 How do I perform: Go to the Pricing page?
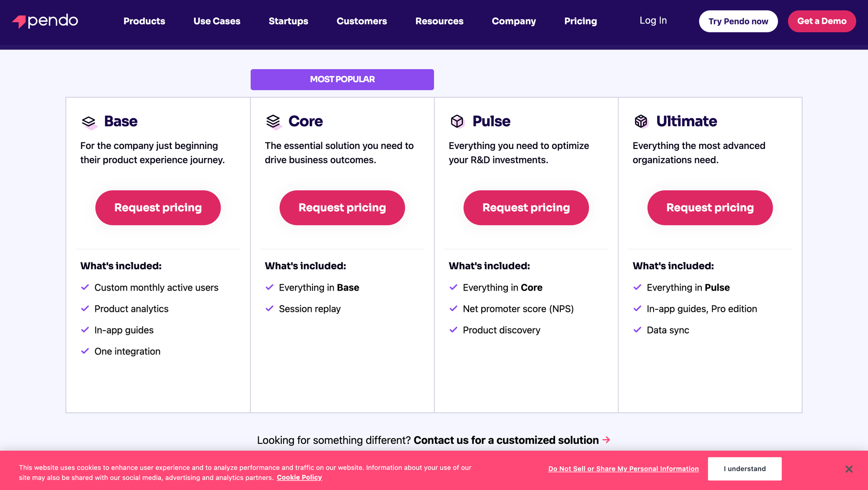[x=581, y=21]
